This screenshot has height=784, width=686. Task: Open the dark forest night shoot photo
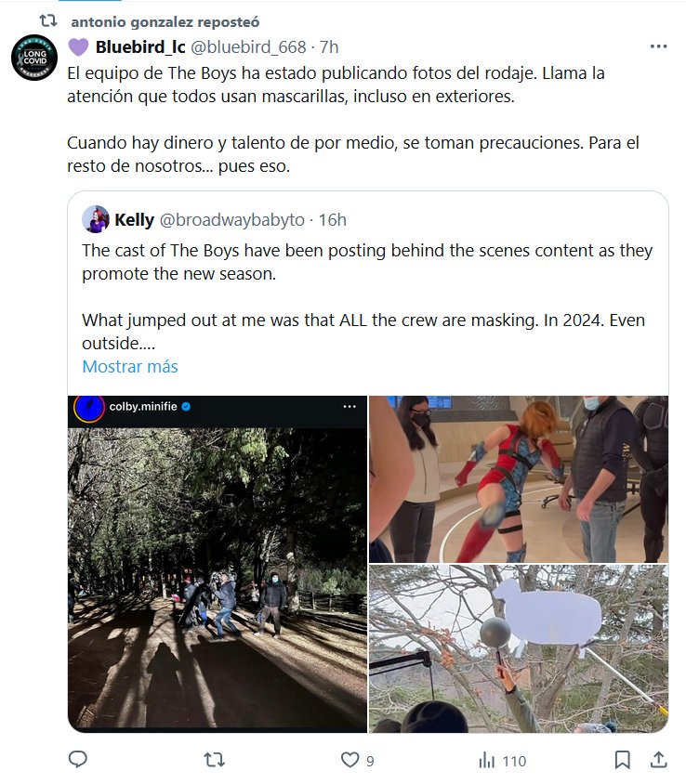(x=218, y=563)
